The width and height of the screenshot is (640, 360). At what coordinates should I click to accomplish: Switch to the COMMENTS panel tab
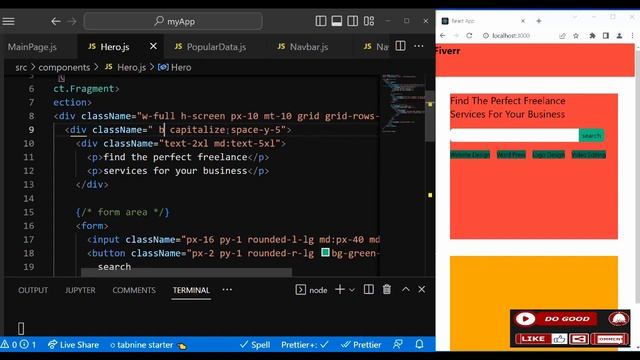(x=134, y=290)
